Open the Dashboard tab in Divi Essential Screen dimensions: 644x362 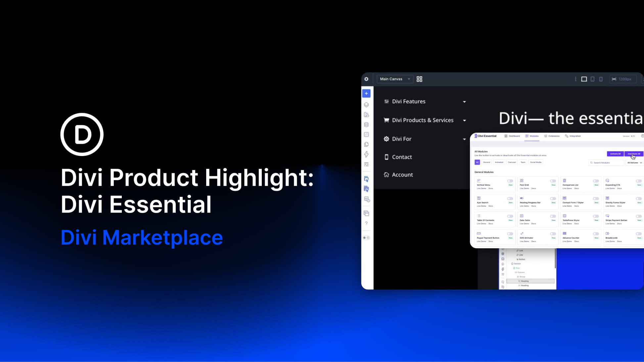512,136
